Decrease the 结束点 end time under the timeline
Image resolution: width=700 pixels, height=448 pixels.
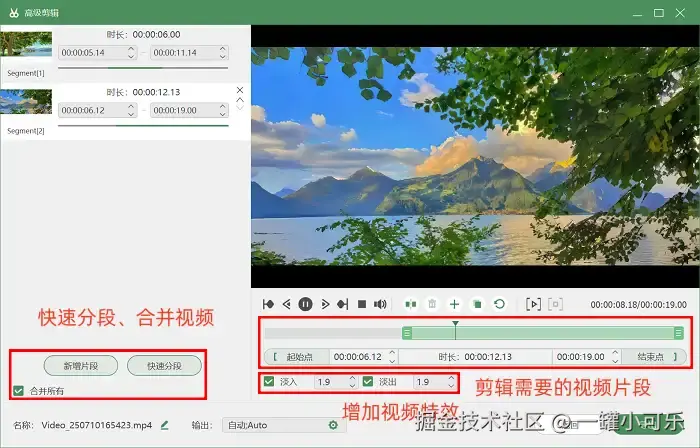coord(615,361)
